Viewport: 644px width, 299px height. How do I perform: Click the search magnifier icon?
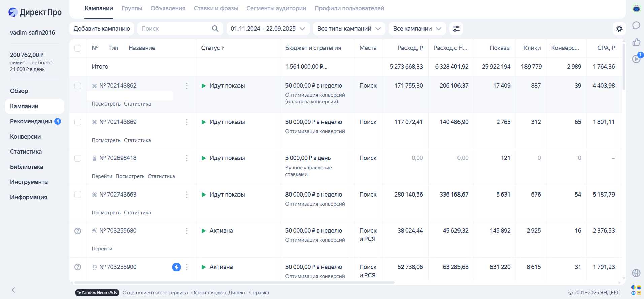tap(215, 29)
